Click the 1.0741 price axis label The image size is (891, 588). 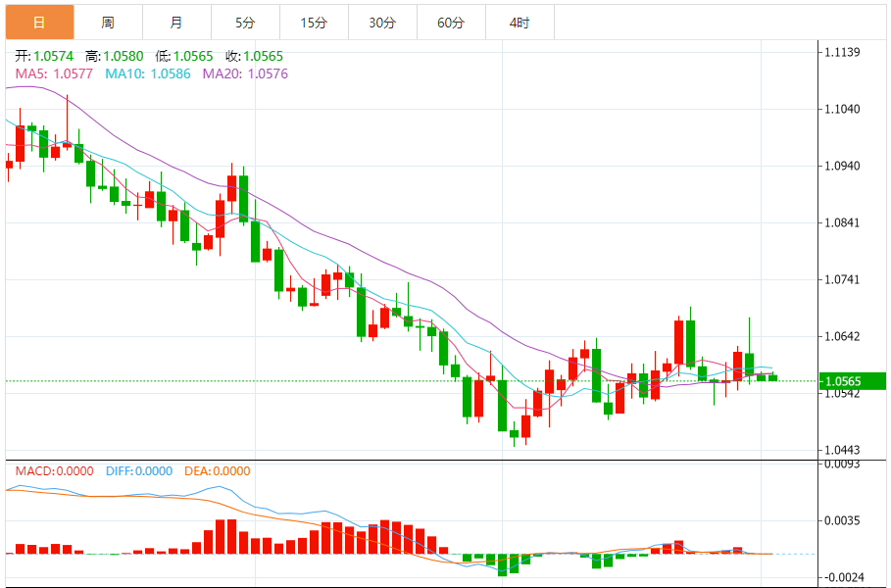pyautogui.click(x=842, y=279)
